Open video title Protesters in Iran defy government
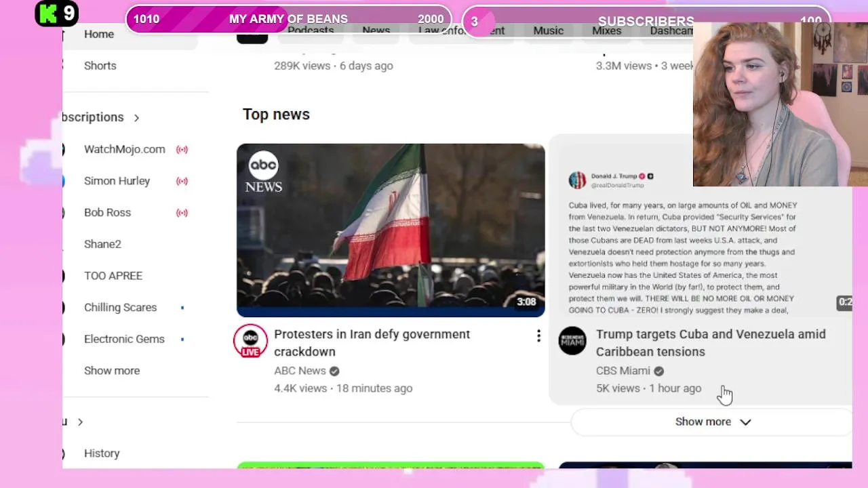 tap(372, 343)
